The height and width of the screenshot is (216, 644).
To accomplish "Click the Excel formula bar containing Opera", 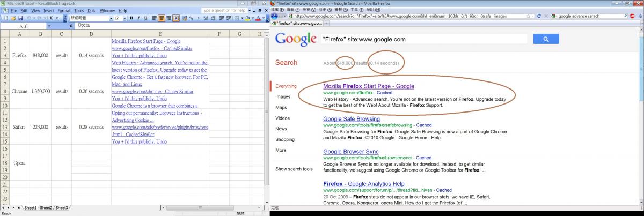I will click(172, 26).
